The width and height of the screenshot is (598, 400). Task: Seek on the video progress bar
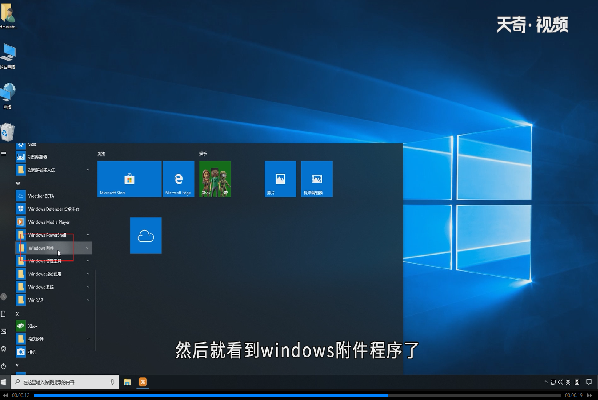(297, 395)
